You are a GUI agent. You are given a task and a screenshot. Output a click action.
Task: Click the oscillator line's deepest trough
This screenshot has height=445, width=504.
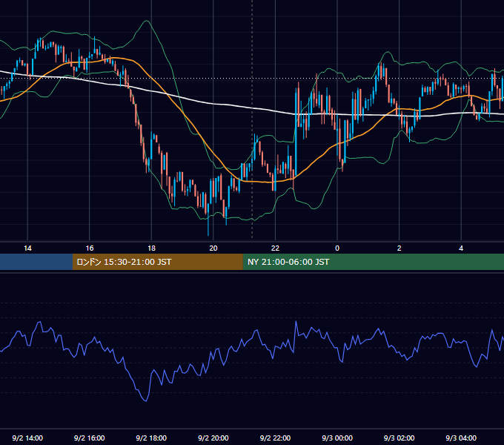pos(146,401)
